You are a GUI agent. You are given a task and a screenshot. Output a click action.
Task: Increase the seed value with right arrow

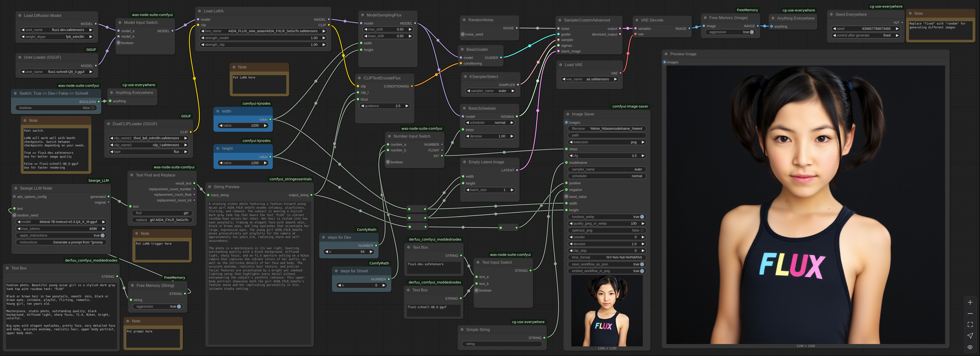coord(897,29)
